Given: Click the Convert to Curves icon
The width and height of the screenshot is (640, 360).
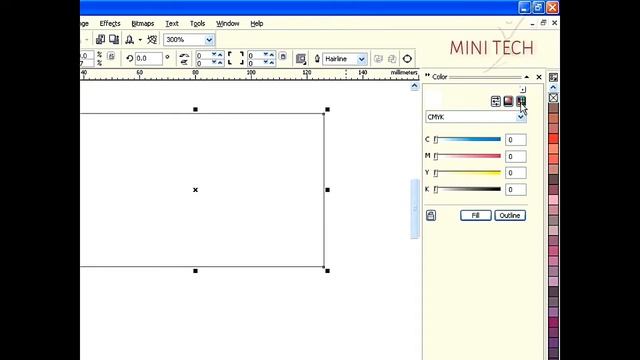Looking at the screenshot, I should point(407,59).
